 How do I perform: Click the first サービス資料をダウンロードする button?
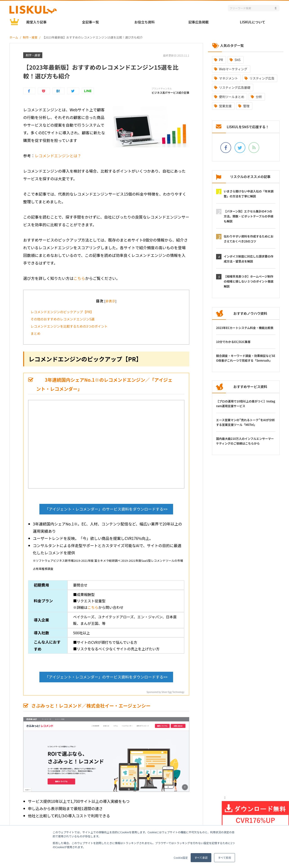pyautogui.click(x=106, y=509)
